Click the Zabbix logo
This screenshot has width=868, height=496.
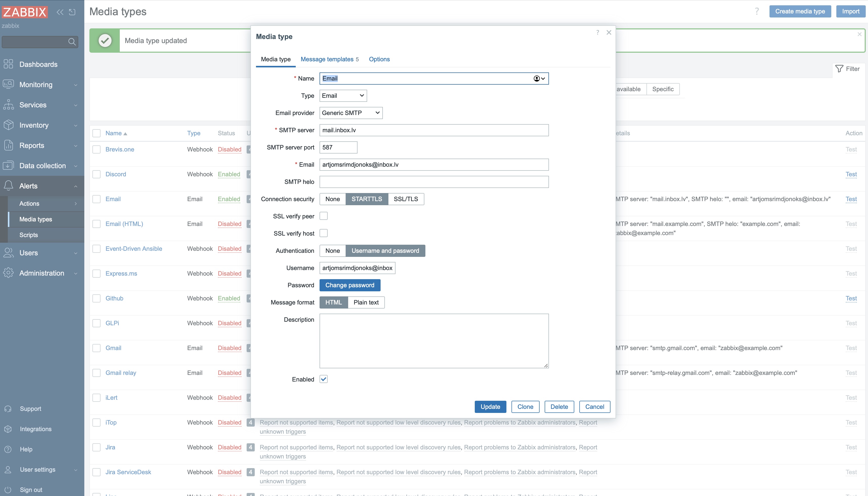pos(25,12)
